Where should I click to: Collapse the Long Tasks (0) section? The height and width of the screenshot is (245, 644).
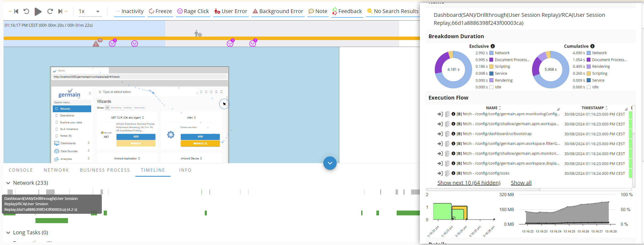pos(8,232)
